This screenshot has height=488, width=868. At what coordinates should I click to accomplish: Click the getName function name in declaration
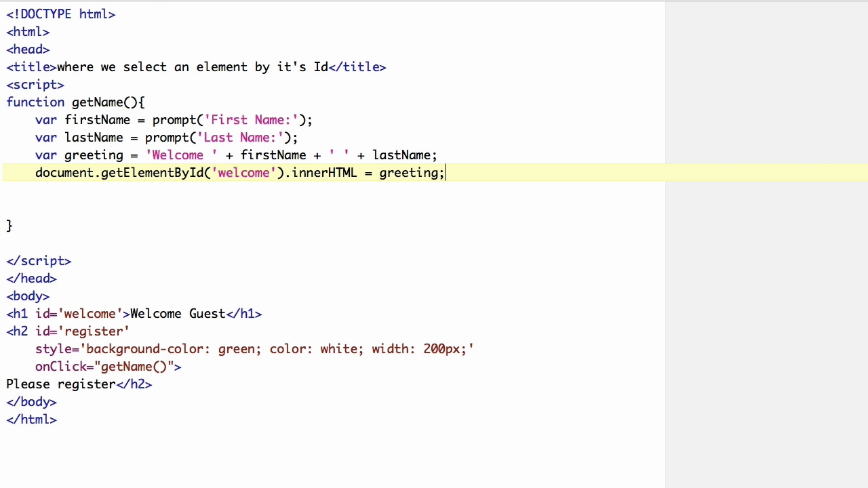(x=97, y=102)
